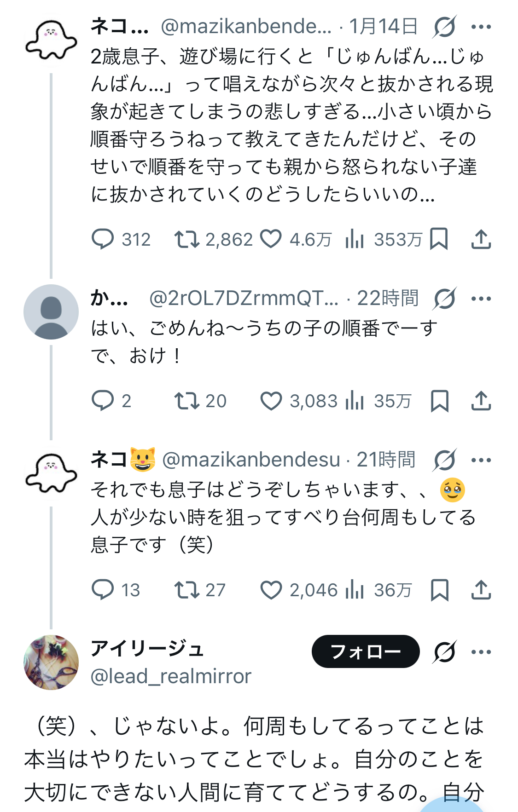
Task: Open more options for the 1月14日 tweet
Action: [481, 27]
